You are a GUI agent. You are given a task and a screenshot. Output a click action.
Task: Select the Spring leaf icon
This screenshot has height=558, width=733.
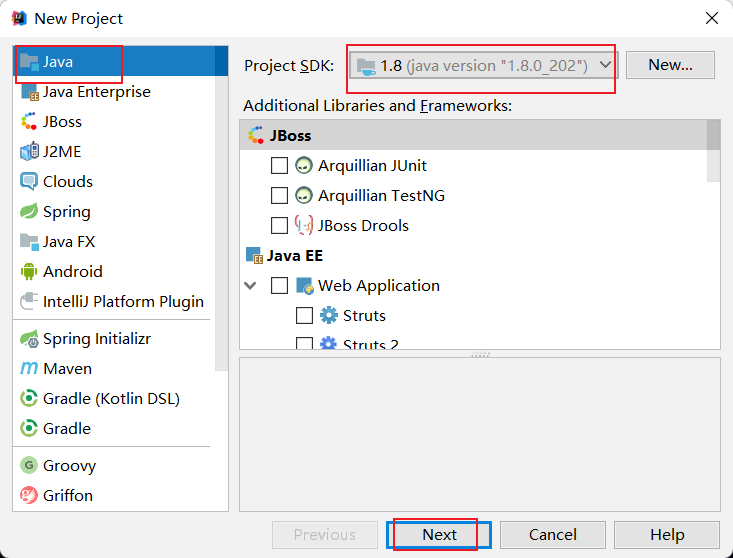pyautogui.click(x=29, y=211)
